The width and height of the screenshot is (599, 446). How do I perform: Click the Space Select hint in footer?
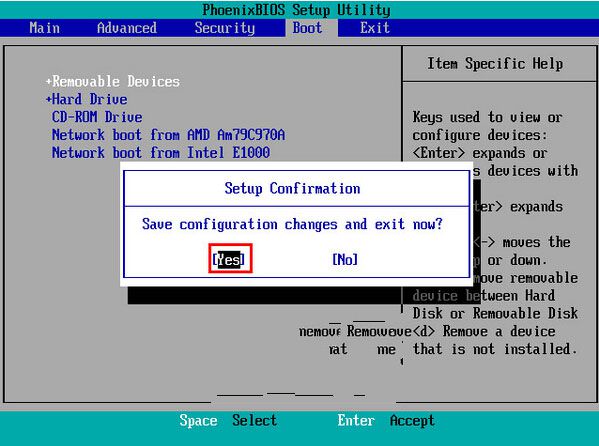(x=228, y=420)
